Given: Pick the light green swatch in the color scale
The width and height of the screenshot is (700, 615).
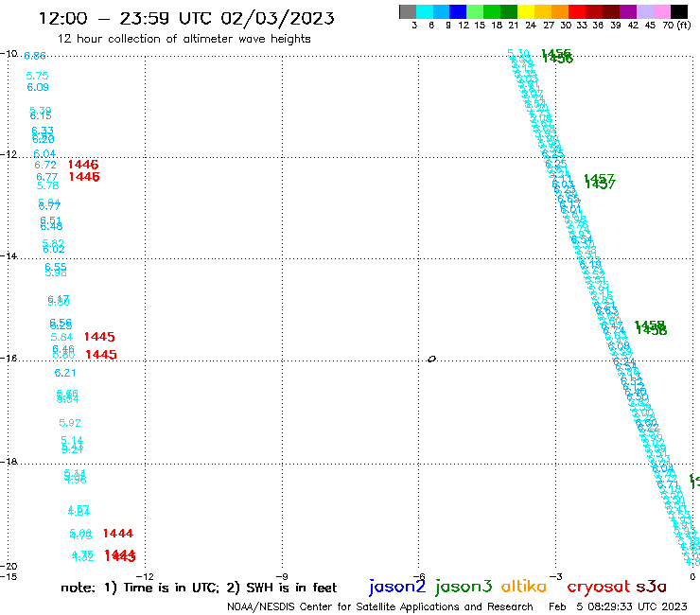Looking at the screenshot, I should point(476,11).
